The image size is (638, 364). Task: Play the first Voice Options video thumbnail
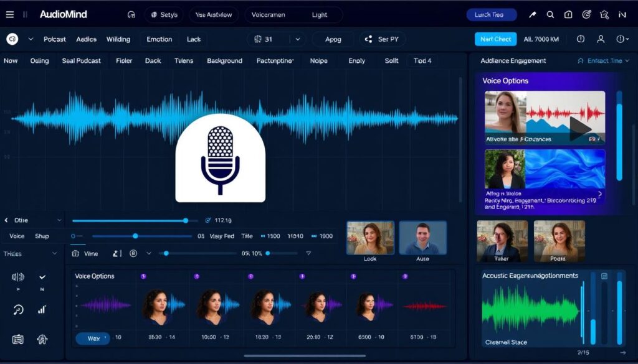[545, 118]
